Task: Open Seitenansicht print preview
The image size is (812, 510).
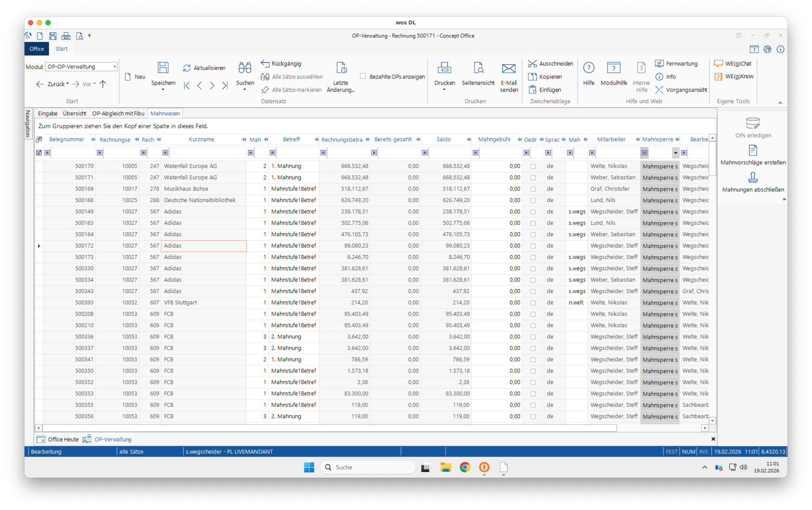Action: pyautogui.click(x=478, y=68)
